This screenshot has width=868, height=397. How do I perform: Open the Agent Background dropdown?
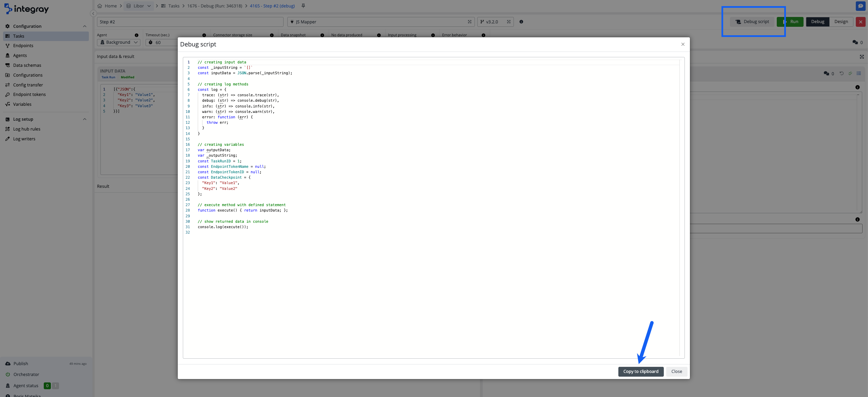pyautogui.click(x=119, y=42)
